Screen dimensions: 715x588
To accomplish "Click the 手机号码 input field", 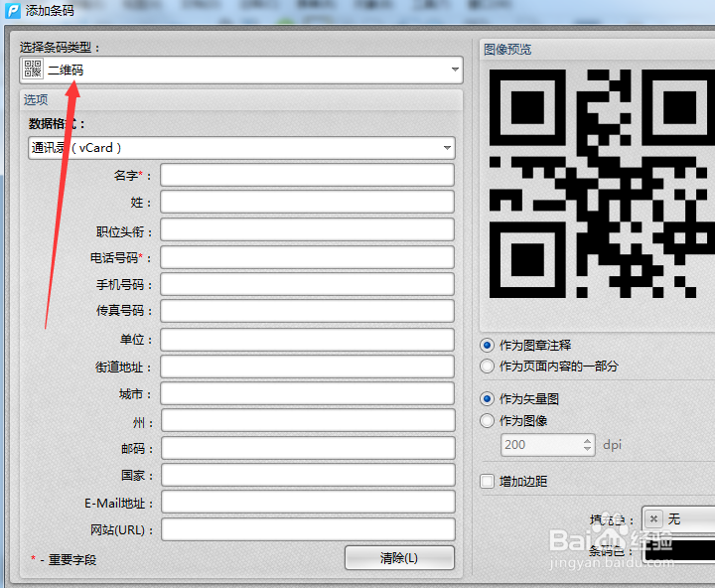I will point(307,284).
